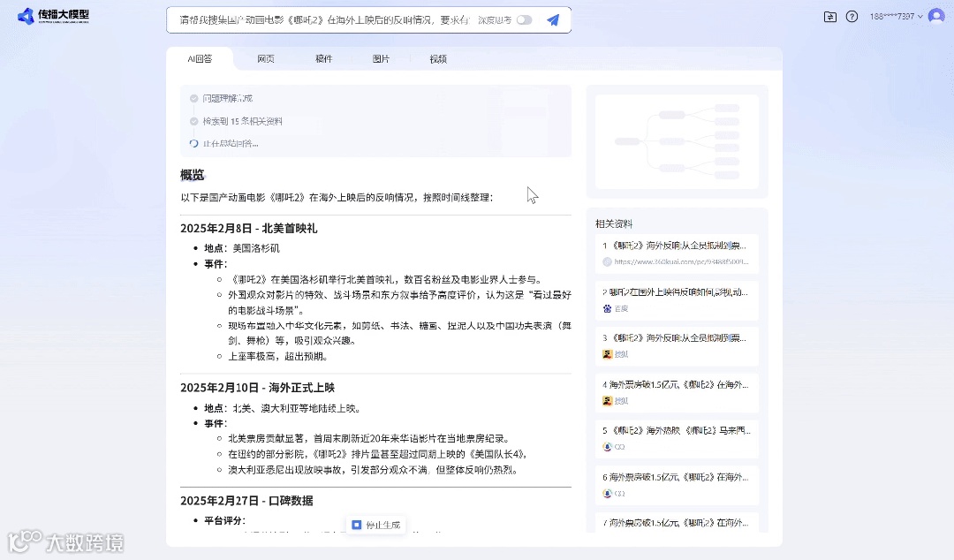Click the line 上座率极高，超出预期
This screenshot has height=560, width=954.
click(x=278, y=356)
